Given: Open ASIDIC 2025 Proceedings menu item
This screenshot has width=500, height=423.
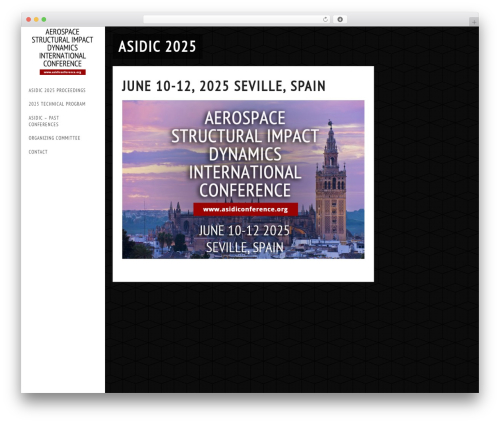Looking at the screenshot, I should tap(57, 90).
